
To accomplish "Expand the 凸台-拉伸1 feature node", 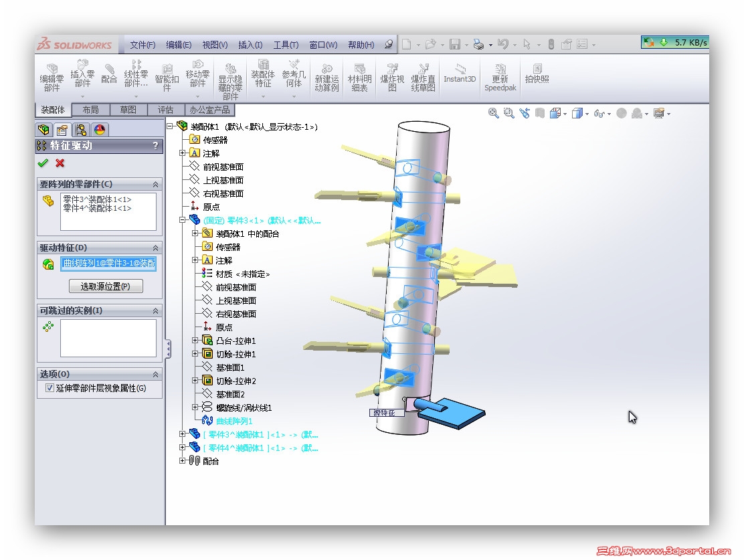I will [195, 341].
